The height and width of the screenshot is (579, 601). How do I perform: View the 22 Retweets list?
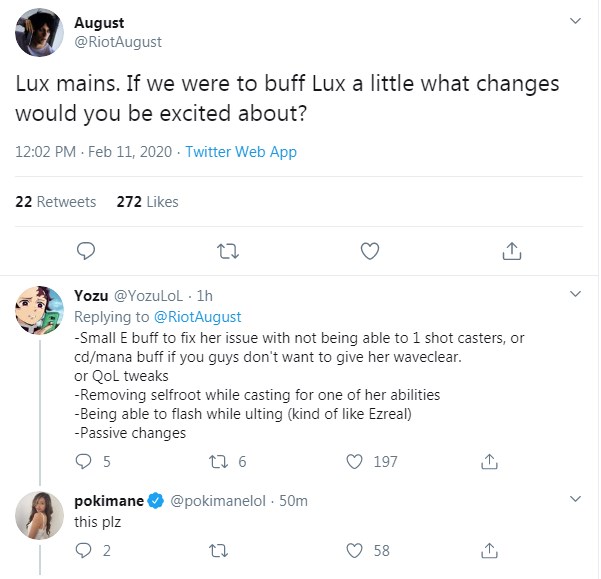pyautogui.click(x=56, y=202)
